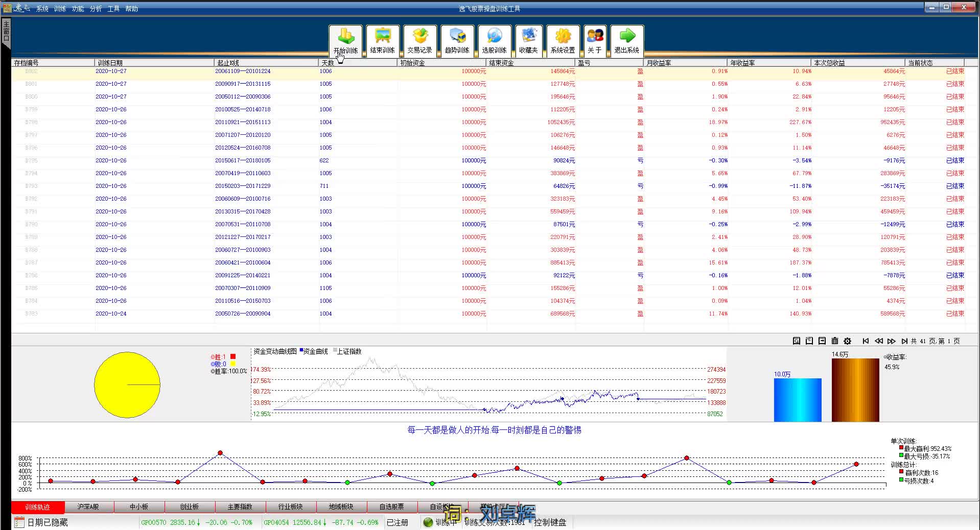Go to next page of records
980x530 pixels.
tap(892, 341)
